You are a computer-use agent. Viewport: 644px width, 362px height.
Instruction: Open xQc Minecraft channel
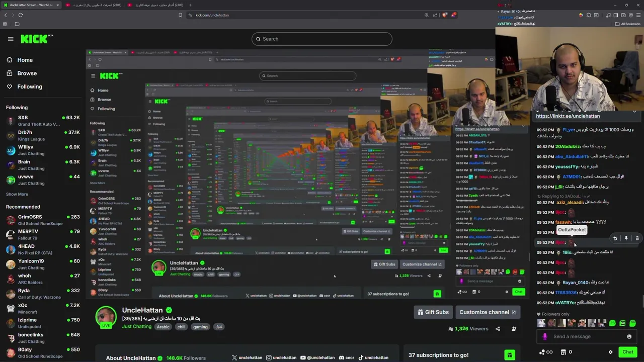click(x=42, y=308)
